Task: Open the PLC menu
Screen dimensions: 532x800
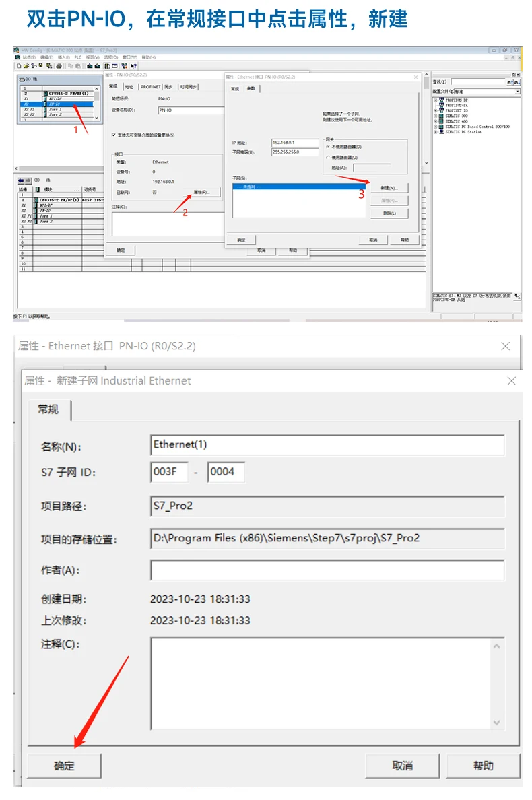Action: pyautogui.click(x=77, y=57)
